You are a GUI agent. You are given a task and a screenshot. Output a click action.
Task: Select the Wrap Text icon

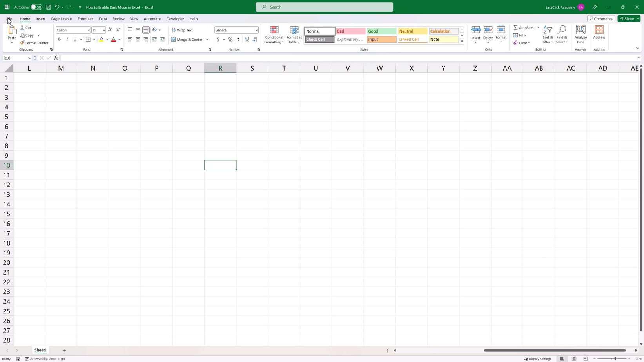183,30
